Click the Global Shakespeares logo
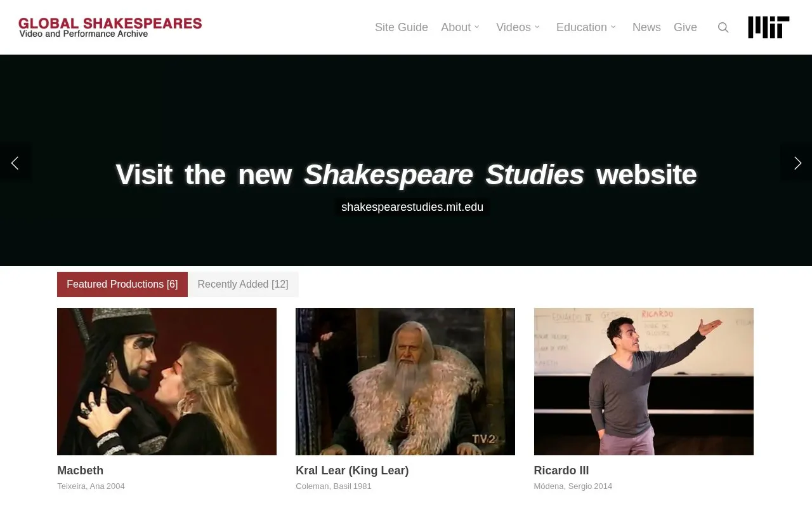 [x=110, y=27]
